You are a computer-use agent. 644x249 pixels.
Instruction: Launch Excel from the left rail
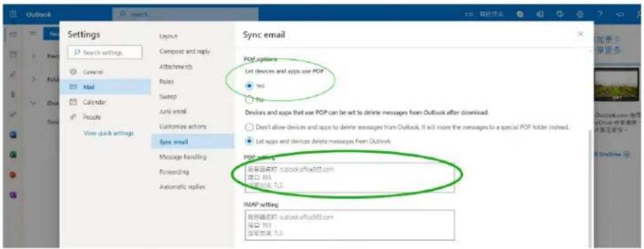click(x=12, y=154)
